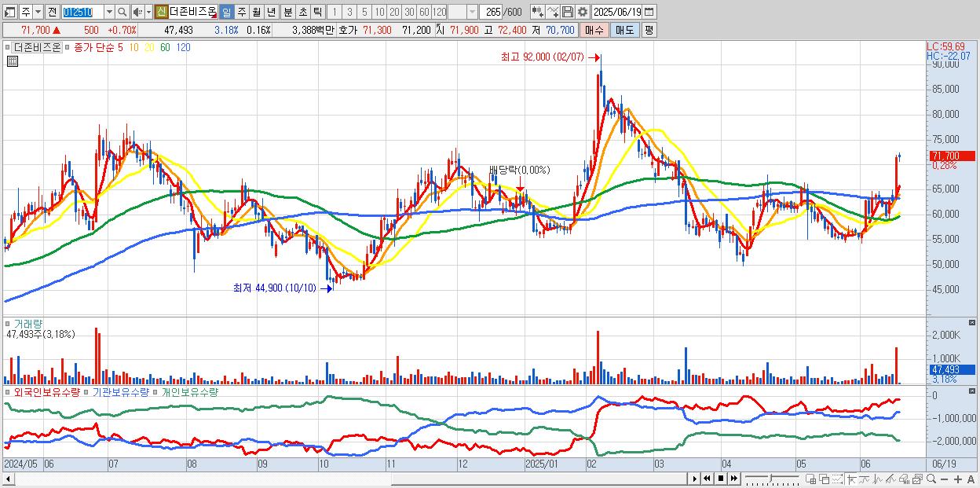
Task: Click the add line indicator icon
Action: [x=553, y=12]
